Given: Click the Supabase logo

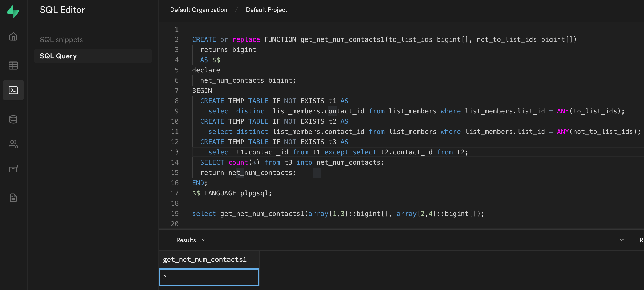Looking at the screenshot, I should pyautogui.click(x=13, y=11).
